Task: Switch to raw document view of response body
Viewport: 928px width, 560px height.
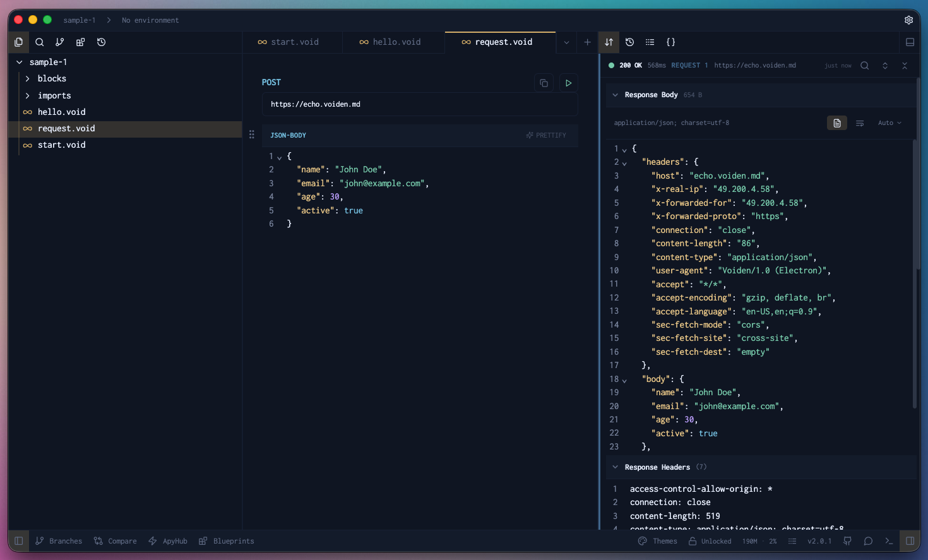Action: 837,123
